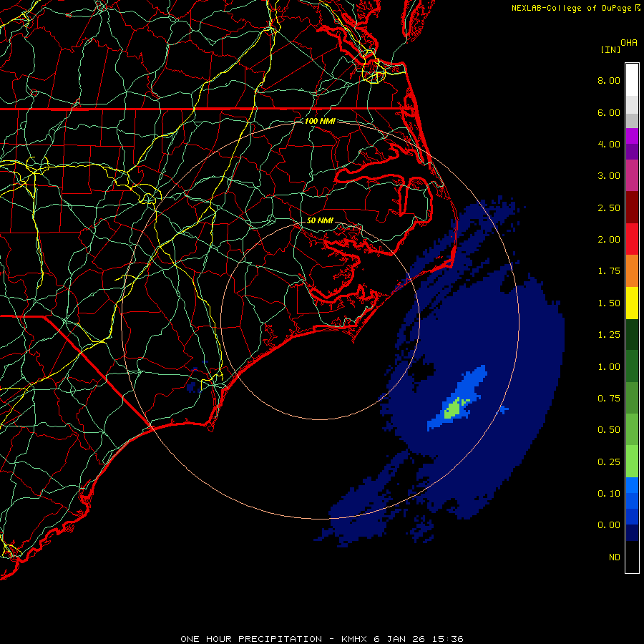Select the black ND legend swatch
Screen dimensions: 644x644
pos(632,557)
